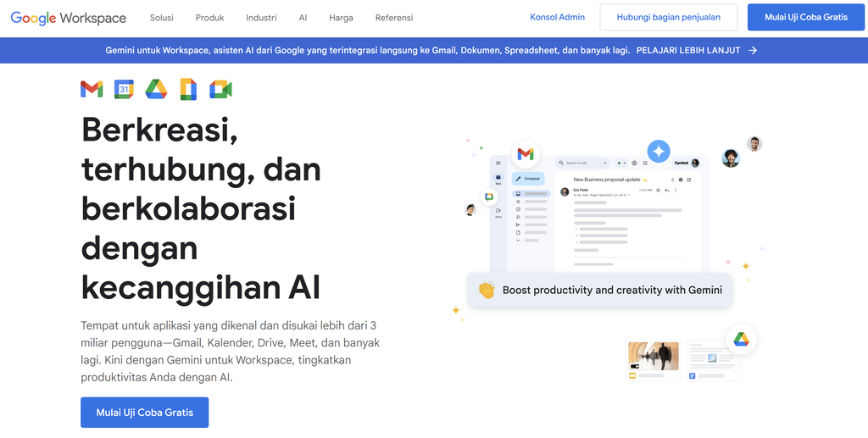
Task: Open the Produk menu
Action: coord(210,18)
